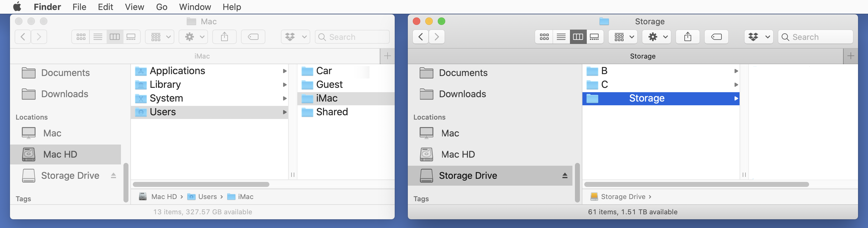
Task: Eject Storage Drive in right window sidebar
Action: point(565,175)
